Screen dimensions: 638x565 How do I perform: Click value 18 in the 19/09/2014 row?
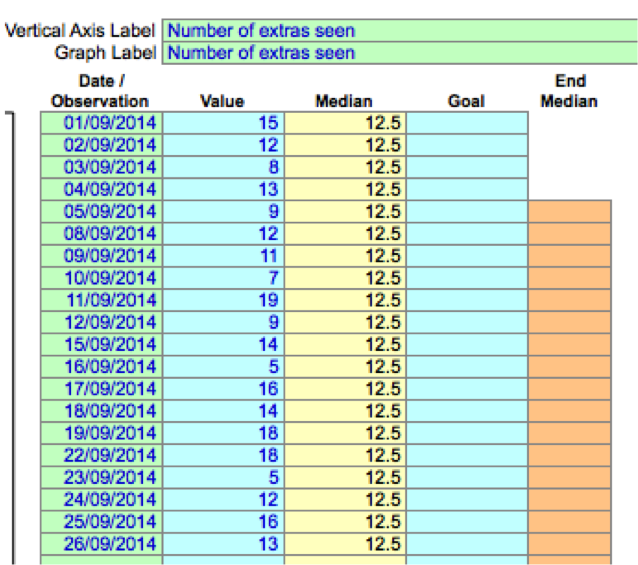click(223, 433)
